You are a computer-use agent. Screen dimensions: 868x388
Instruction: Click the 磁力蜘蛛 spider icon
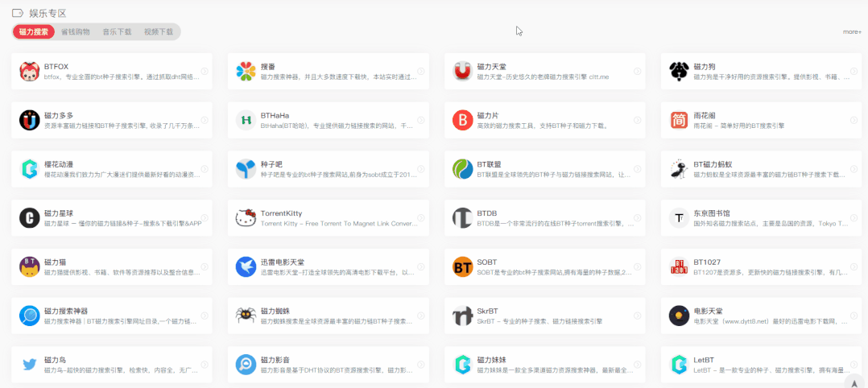(246, 316)
